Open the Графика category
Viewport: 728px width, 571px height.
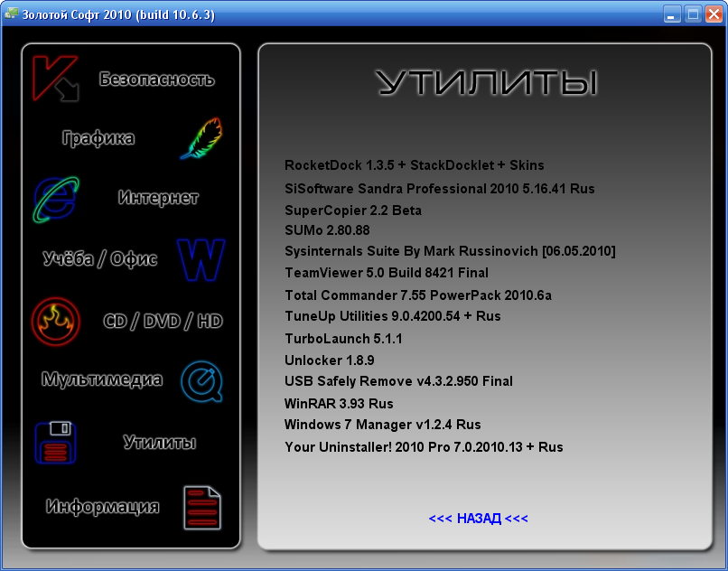click(98, 138)
